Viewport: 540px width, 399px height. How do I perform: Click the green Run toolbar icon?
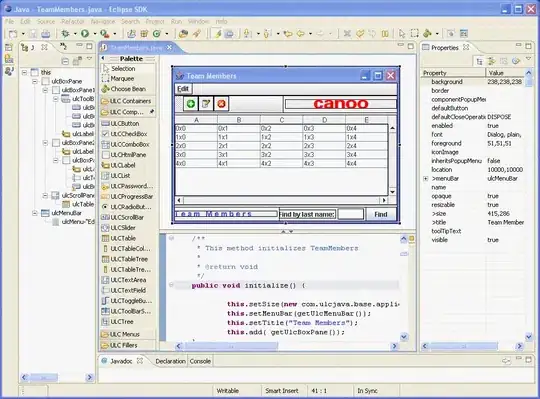point(85,33)
